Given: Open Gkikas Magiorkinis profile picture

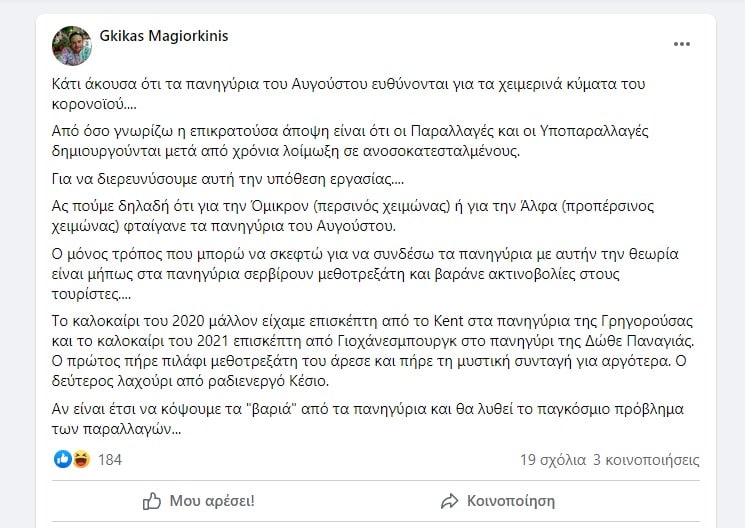Looking at the screenshot, I should (72, 46).
